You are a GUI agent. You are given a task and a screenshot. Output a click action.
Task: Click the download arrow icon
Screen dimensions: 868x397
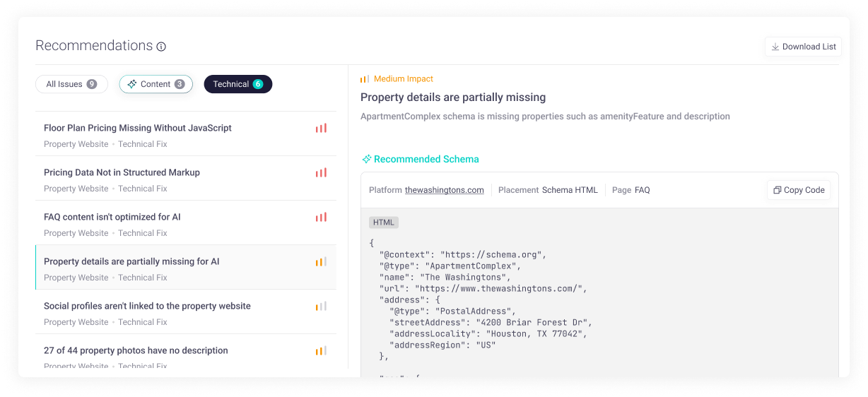point(775,47)
